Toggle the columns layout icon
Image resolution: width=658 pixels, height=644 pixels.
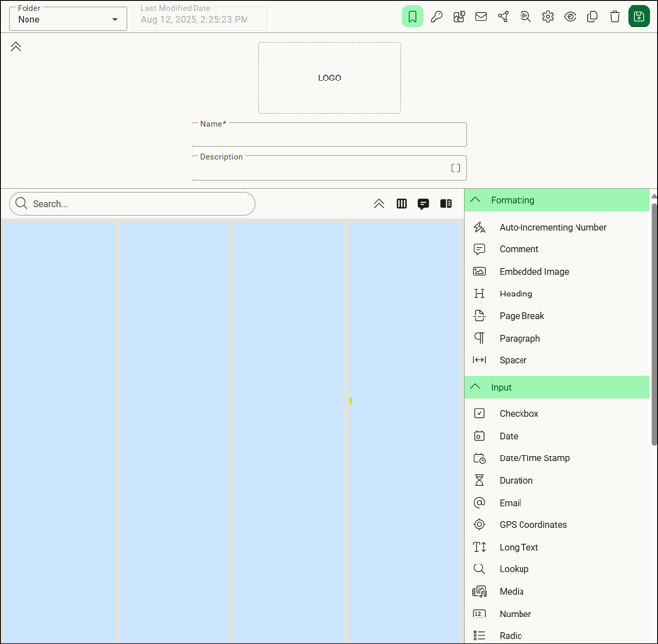pos(401,204)
